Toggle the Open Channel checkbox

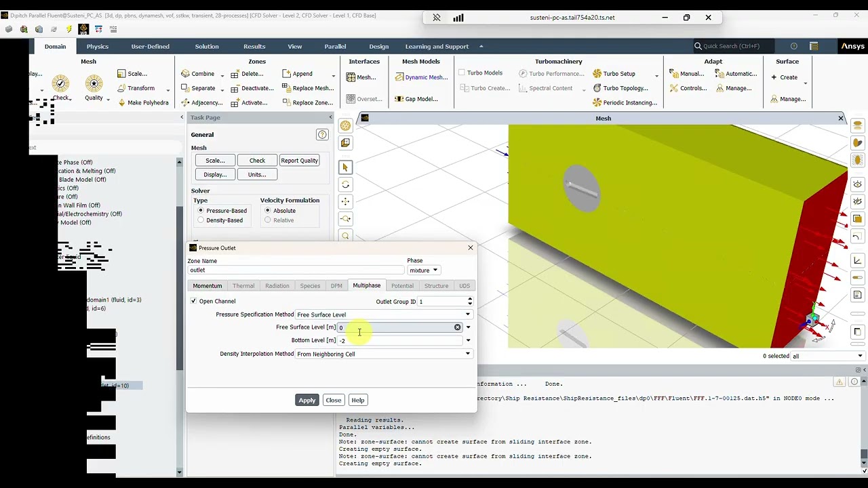coord(193,301)
